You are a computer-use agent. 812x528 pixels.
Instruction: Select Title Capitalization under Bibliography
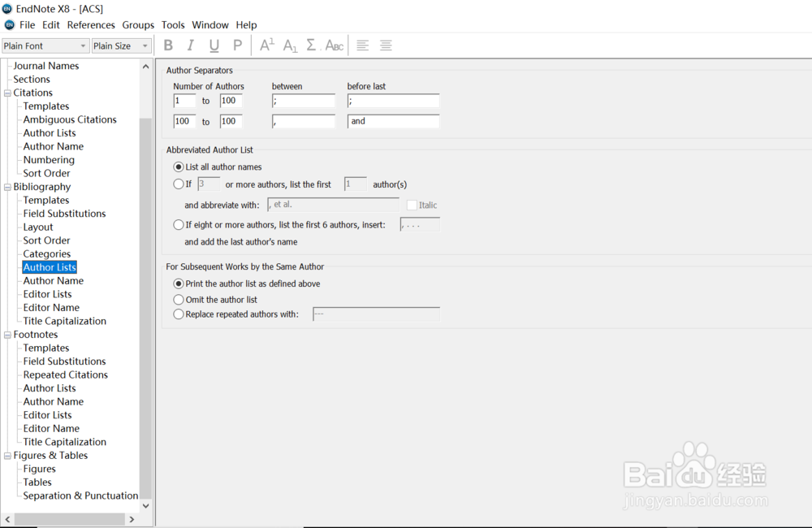[65, 321]
